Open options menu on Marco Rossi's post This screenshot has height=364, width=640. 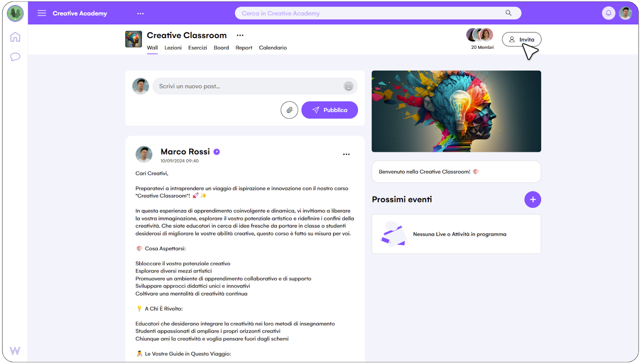tap(346, 154)
